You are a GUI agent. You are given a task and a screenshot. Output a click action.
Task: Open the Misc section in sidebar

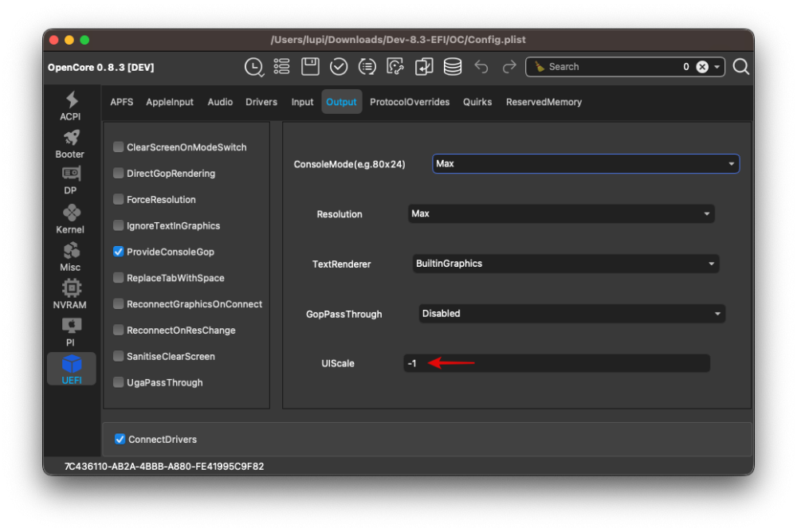click(x=70, y=257)
